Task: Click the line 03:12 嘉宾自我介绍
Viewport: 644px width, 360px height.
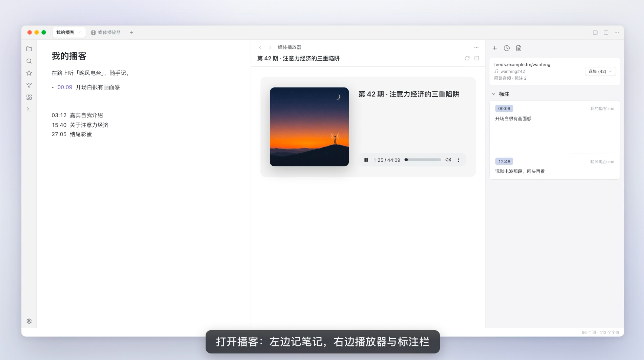Action: click(77, 115)
